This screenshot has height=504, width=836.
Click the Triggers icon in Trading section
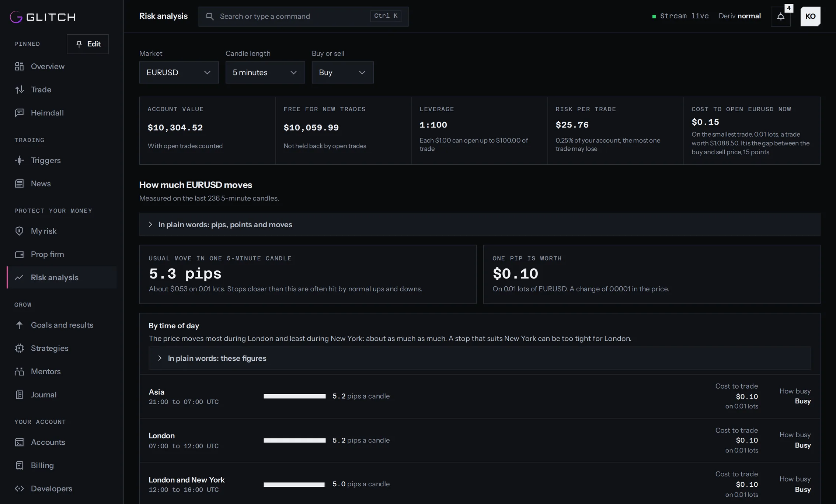[19, 160]
